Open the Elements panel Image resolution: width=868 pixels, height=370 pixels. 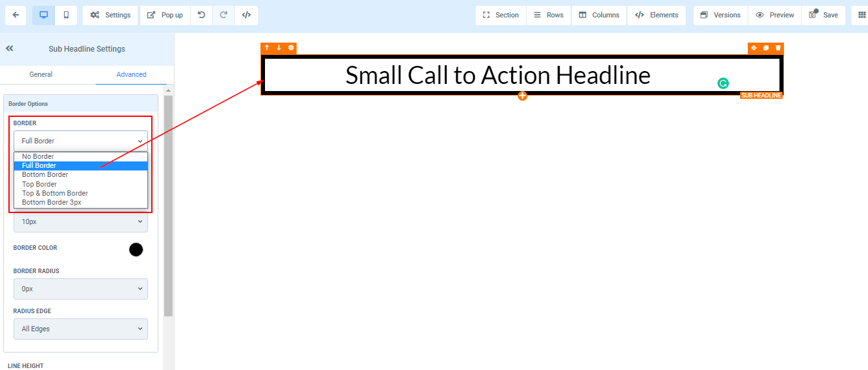tap(657, 15)
